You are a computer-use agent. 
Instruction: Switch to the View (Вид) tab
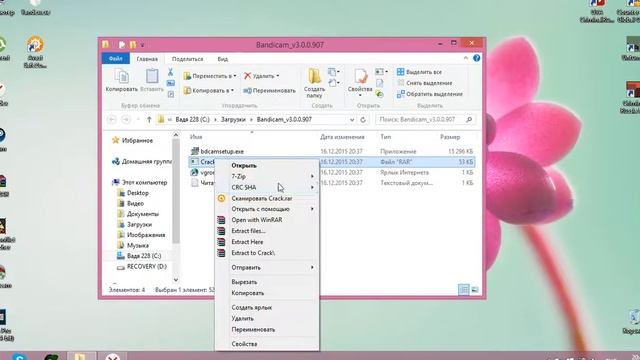point(222,59)
